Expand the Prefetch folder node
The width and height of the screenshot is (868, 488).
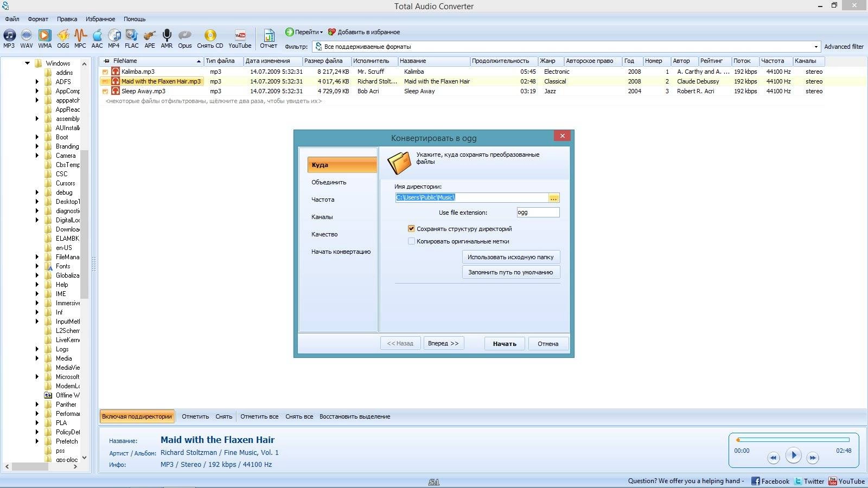[37, 441]
